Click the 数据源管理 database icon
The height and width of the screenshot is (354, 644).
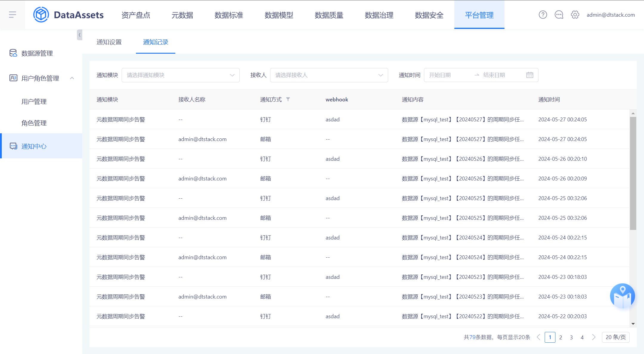[x=13, y=53]
